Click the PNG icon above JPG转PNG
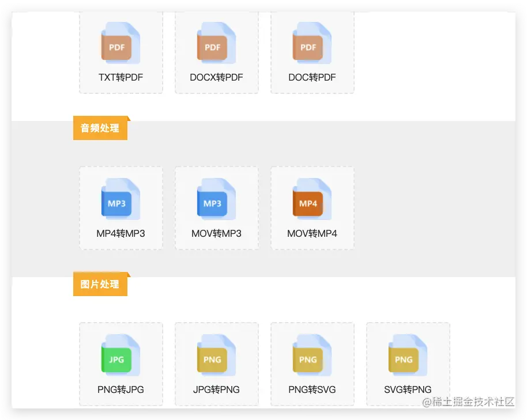This screenshot has height=420, width=527. point(216,355)
